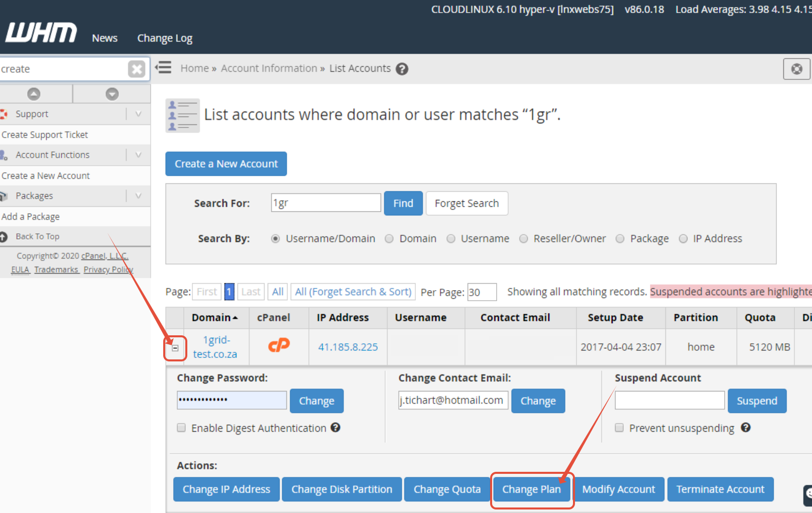Image resolution: width=812 pixels, height=513 pixels.
Task: Click the top-right circular X panel icon
Action: point(797,69)
